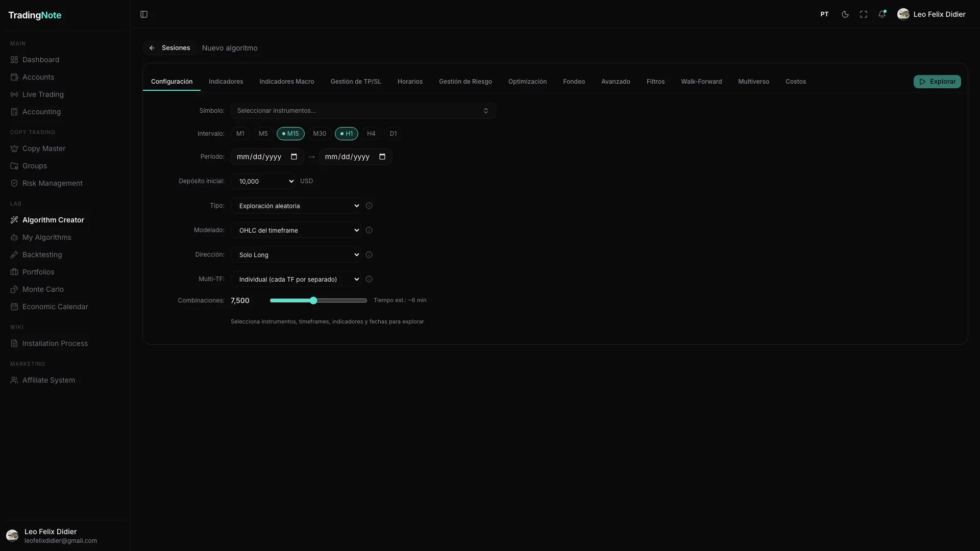Switch language via PT button
The width and height of the screenshot is (980, 551).
pos(824,14)
